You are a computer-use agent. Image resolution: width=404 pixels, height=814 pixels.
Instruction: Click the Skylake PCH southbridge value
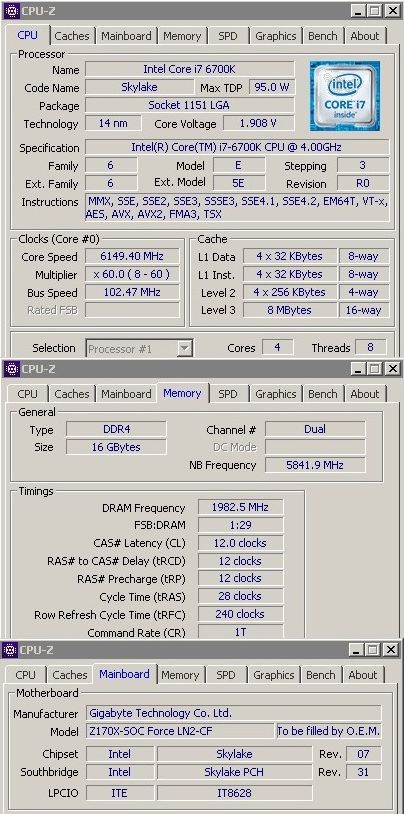coord(234,772)
